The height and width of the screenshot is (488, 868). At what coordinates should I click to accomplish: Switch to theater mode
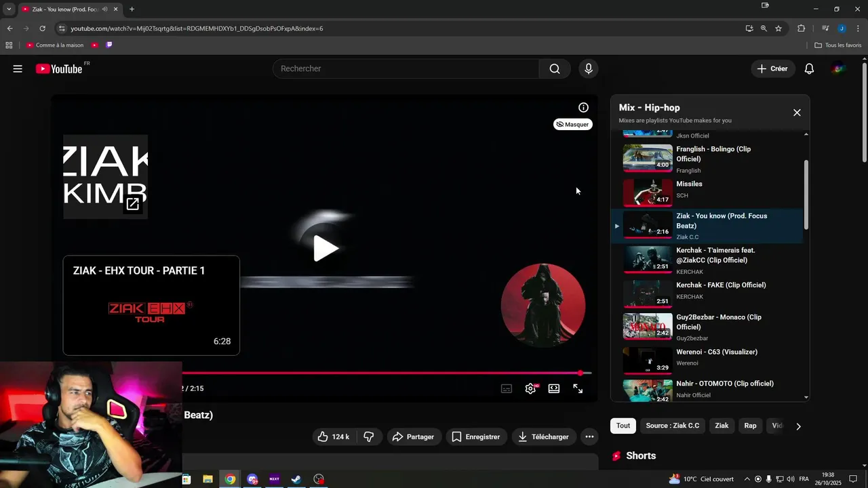[x=554, y=388]
